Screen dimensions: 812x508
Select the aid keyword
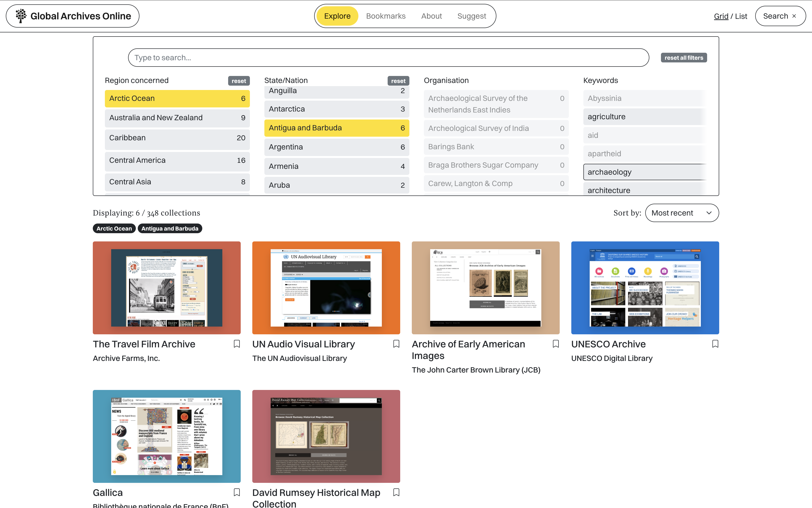(645, 135)
